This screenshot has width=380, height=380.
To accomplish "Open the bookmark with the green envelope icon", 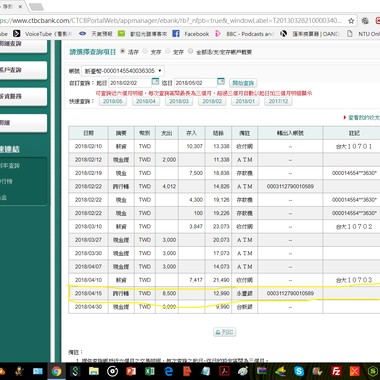I will (x=142, y=34).
